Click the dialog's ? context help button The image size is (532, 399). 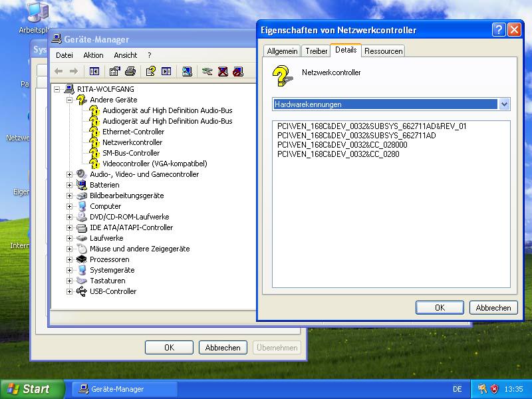pos(498,30)
